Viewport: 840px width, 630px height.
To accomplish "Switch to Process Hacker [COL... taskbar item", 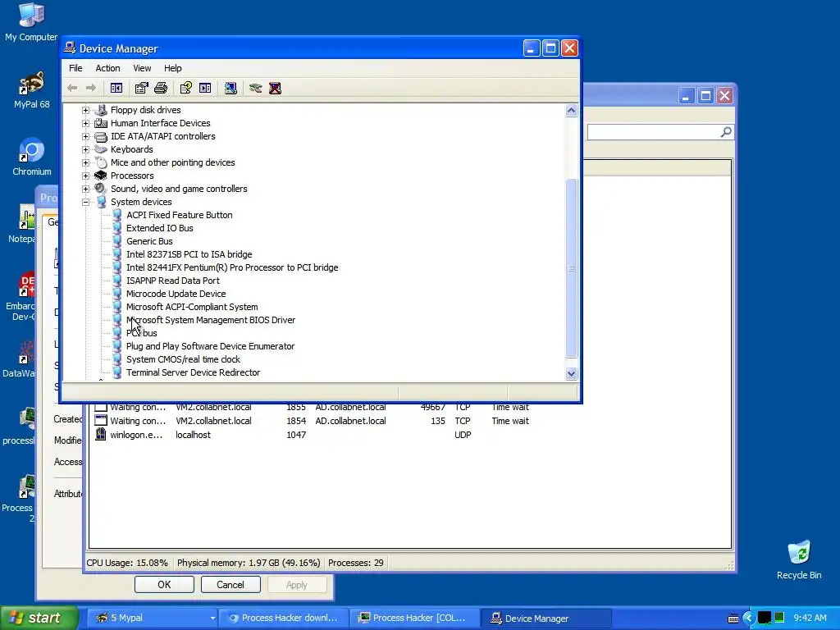I will click(414, 619).
